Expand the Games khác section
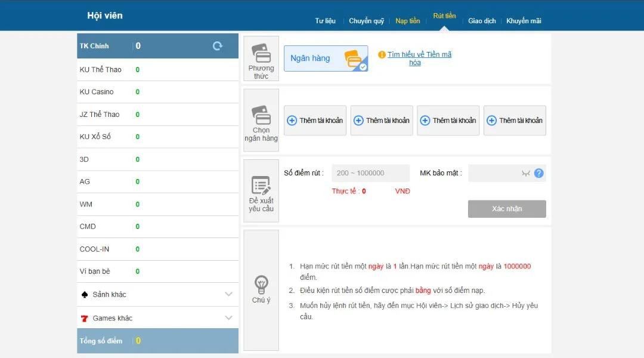The image size is (644, 358). pyautogui.click(x=157, y=318)
